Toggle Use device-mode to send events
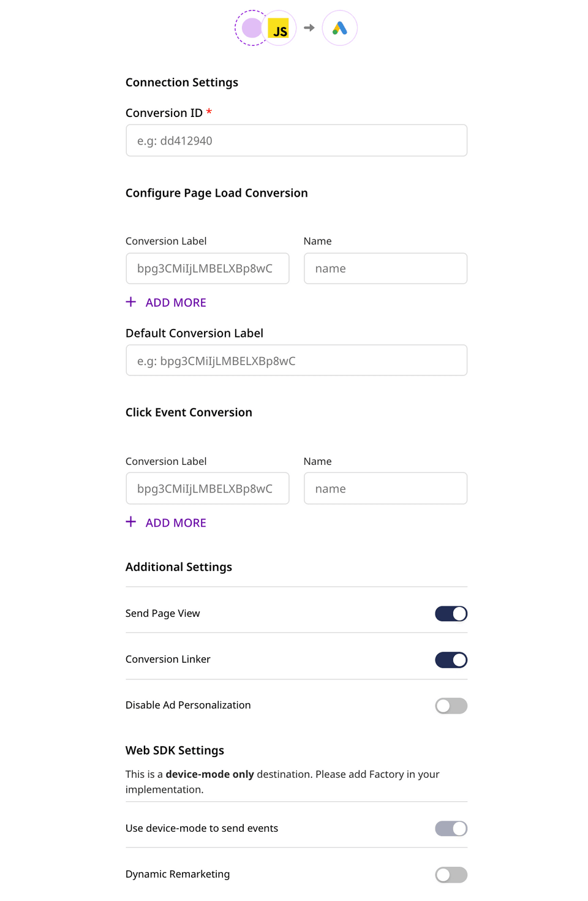 point(451,828)
